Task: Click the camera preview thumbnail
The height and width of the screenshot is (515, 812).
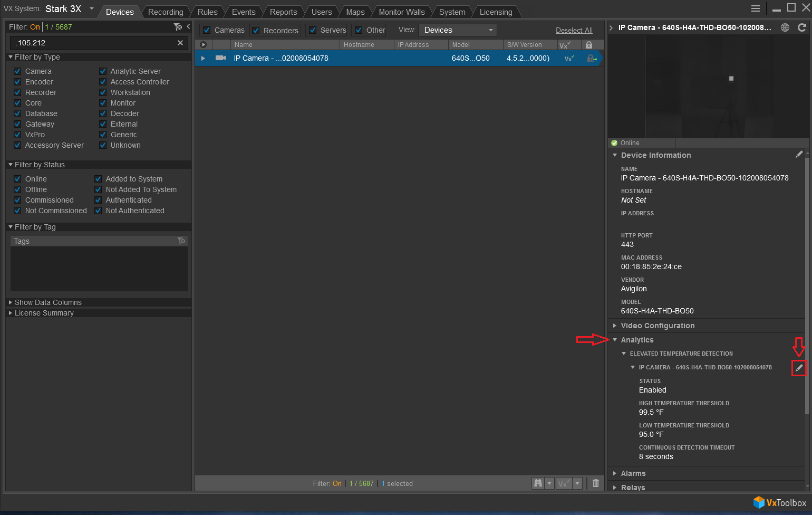Action: coord(708,87)
